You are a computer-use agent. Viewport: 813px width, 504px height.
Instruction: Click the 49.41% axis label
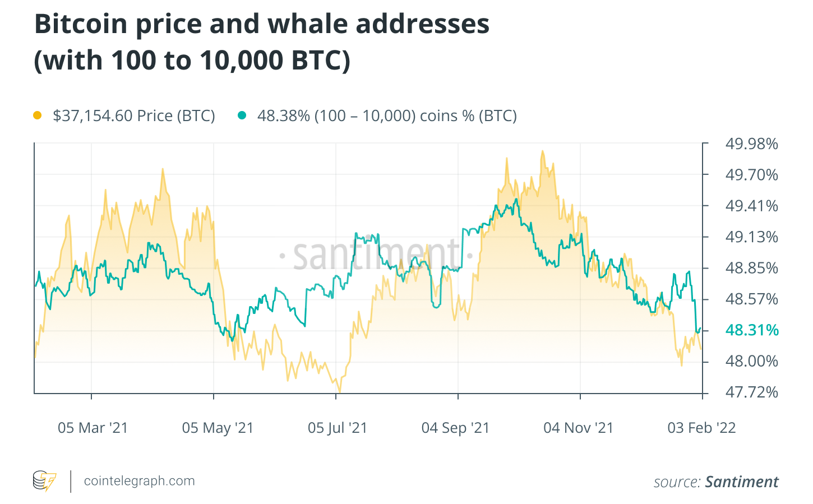click(x=752, y=206)
